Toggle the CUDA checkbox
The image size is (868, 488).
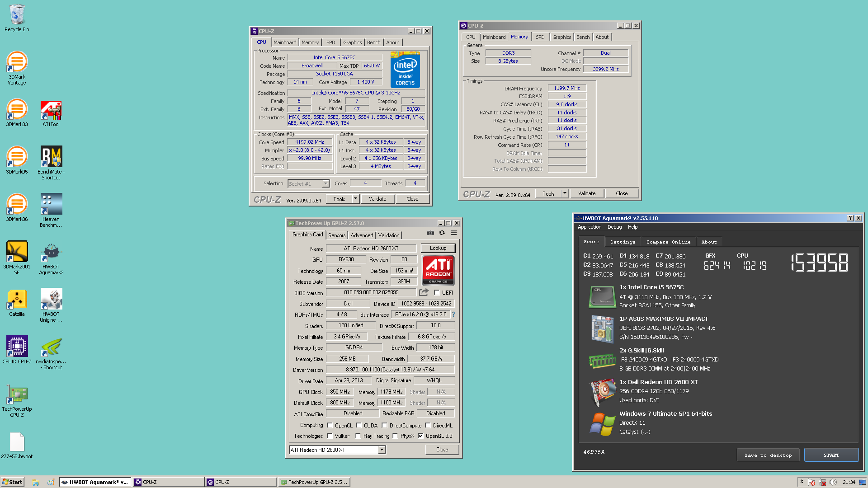(x=359, y=426)
